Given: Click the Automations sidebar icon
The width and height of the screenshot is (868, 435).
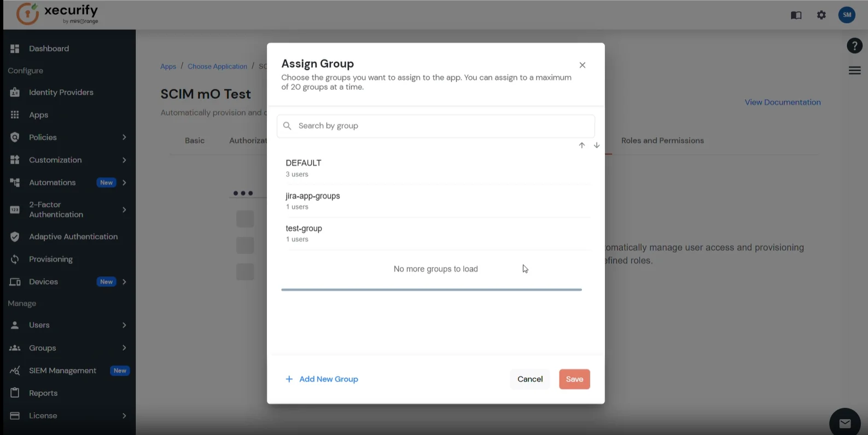Looking at the screenshot, I should click(x=15, y=182).
